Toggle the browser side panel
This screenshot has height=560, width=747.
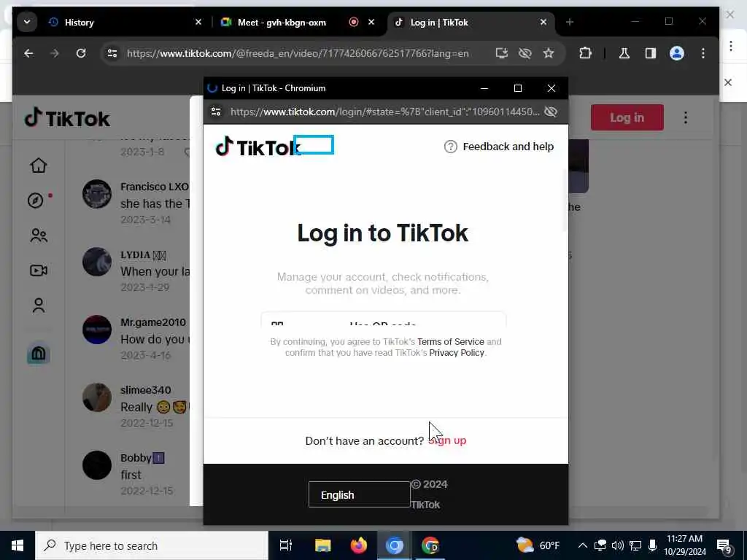coord(650,53)
